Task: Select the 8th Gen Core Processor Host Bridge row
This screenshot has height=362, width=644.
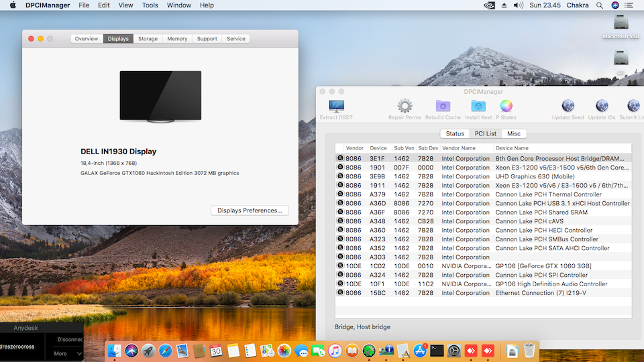Action: (484, 158)
